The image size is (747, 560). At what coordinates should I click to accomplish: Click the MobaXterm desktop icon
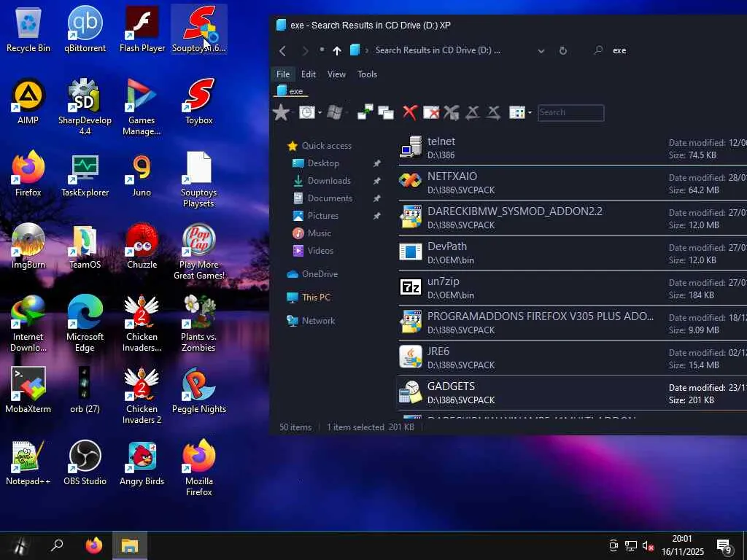[28, 391]
